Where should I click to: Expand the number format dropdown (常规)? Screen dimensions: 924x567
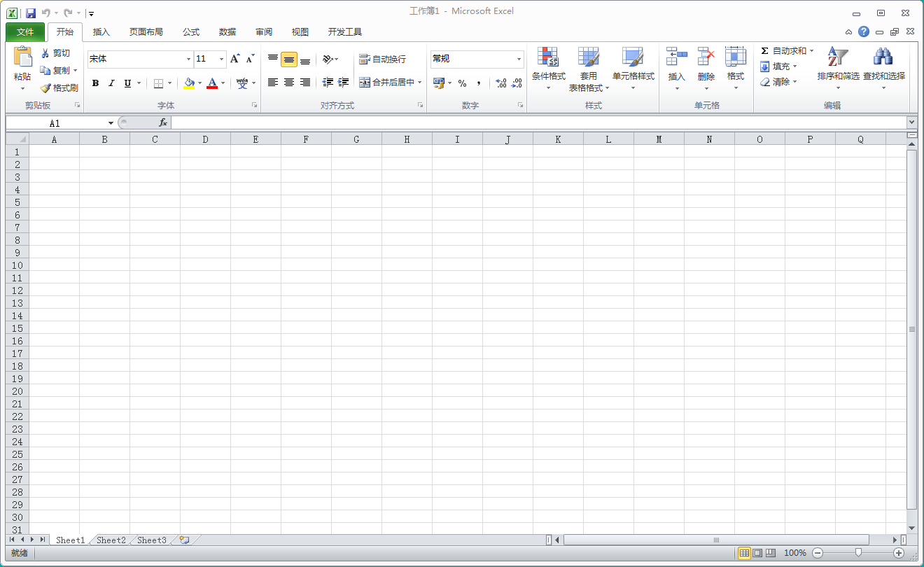point(519,59)
